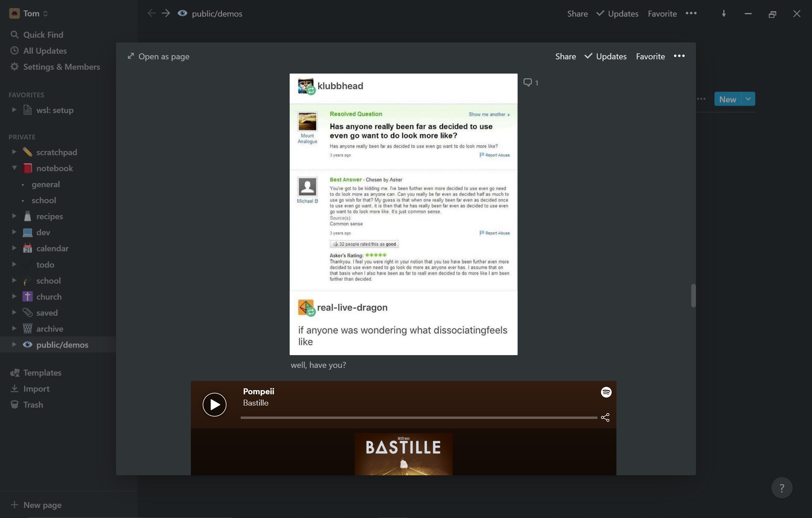Click Share in the page preview

point(565,56)
